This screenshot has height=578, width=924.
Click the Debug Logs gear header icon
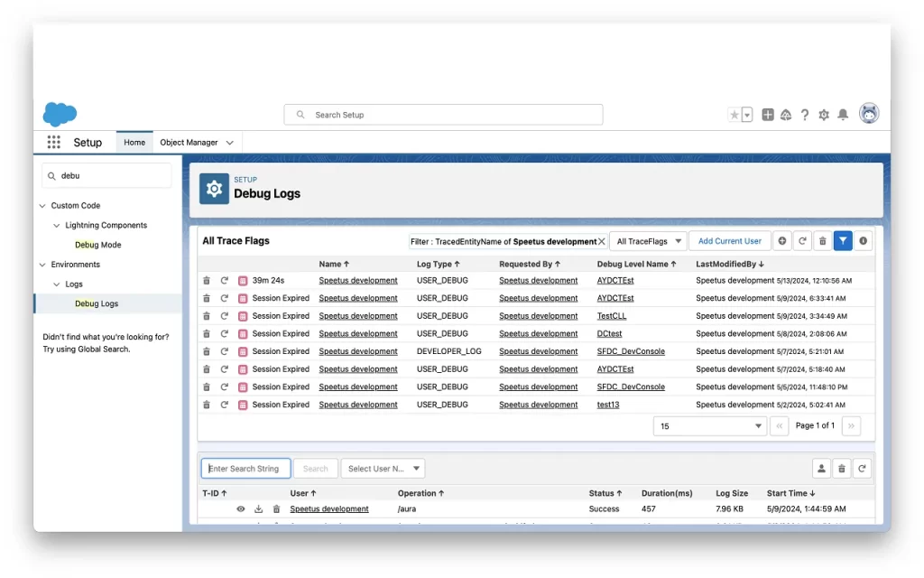(214, 189)
